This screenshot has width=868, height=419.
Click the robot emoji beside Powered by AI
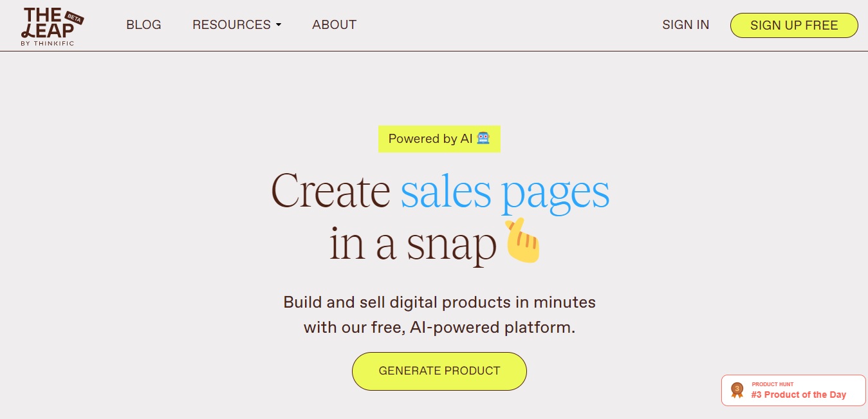click(483, 138)
